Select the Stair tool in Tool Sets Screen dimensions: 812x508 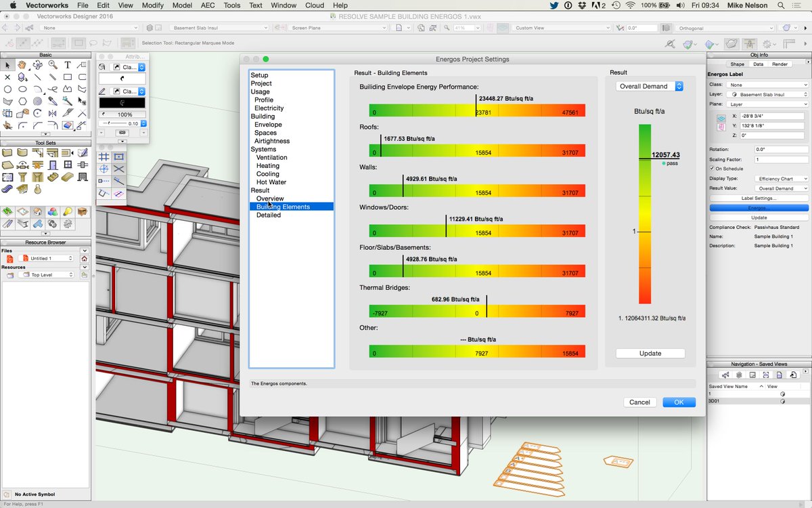(53, 177)
